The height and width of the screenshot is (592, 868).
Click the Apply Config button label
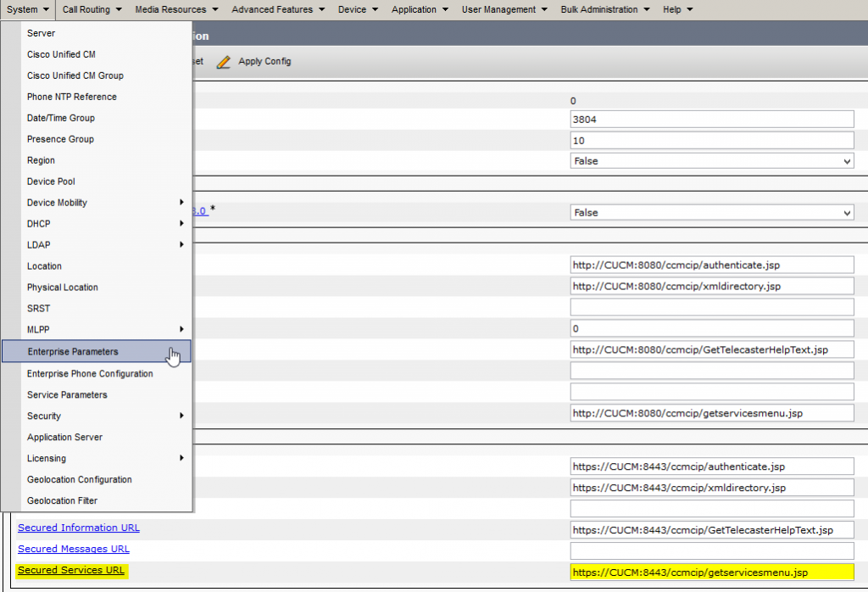coord(264,62)
